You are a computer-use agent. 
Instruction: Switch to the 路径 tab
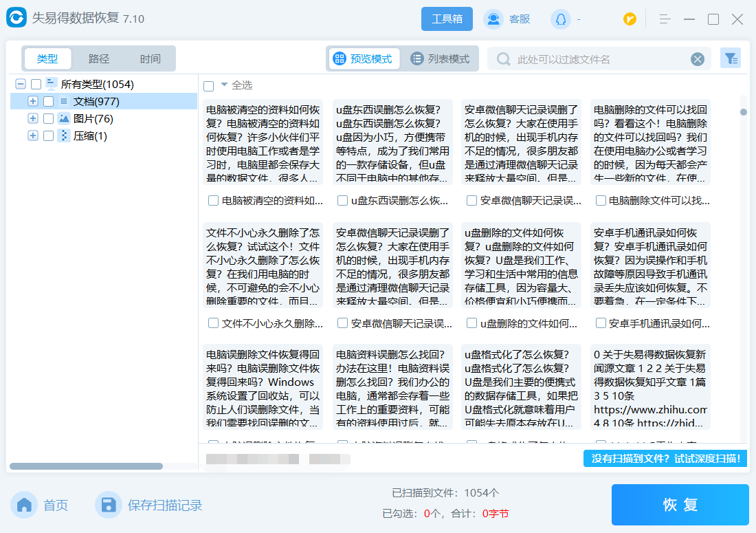pos(99,59)
